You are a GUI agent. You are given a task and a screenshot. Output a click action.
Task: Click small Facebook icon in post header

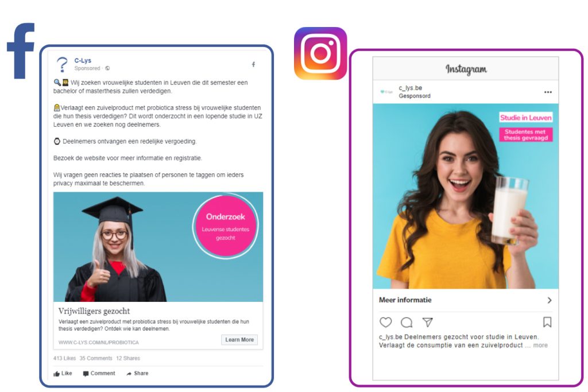[x=253, y=64]
